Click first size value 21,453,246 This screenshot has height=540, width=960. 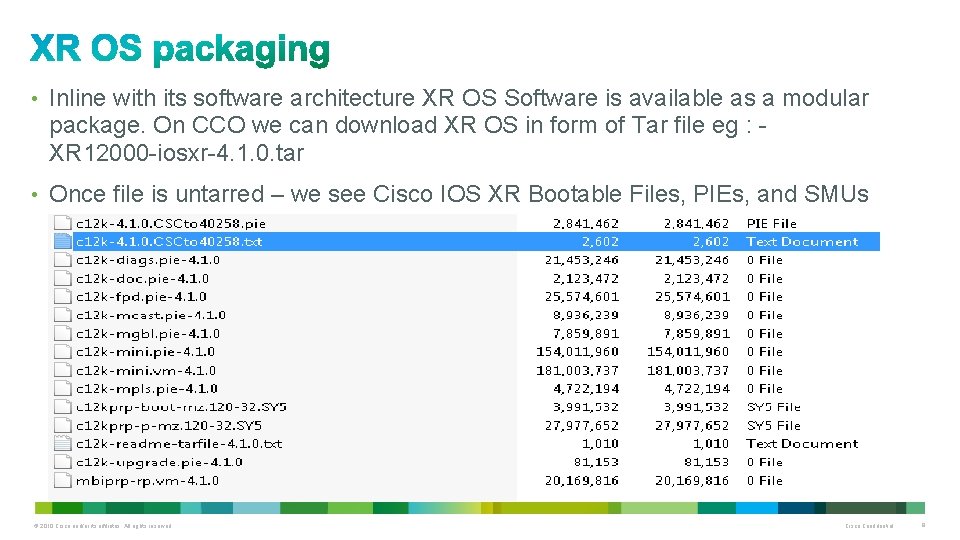pyautogui.click(x=582, y=260)
